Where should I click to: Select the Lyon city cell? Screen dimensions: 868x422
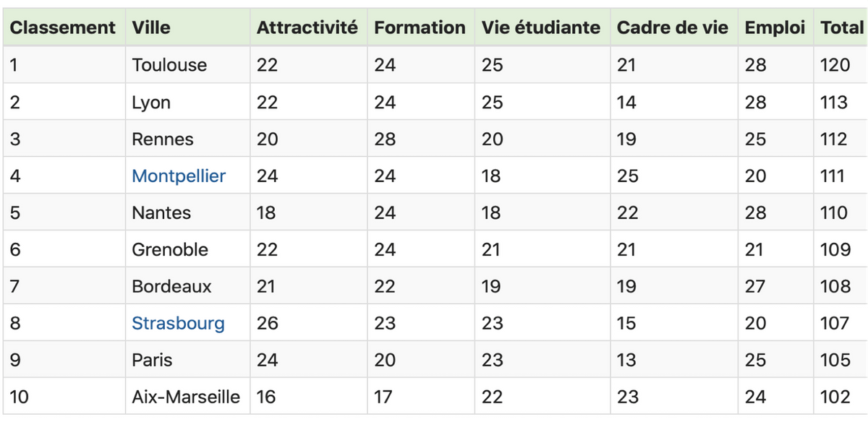click(x=187, y=102)
